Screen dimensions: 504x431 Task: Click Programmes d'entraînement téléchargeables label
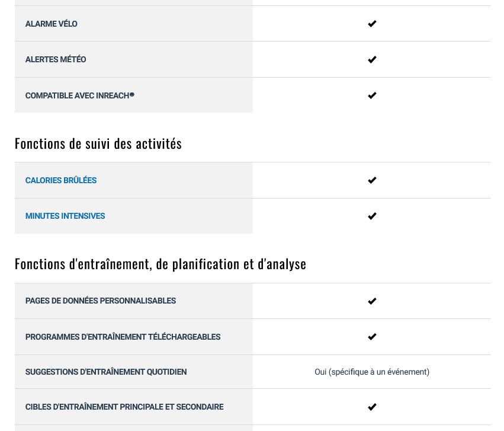coord(123,337)
